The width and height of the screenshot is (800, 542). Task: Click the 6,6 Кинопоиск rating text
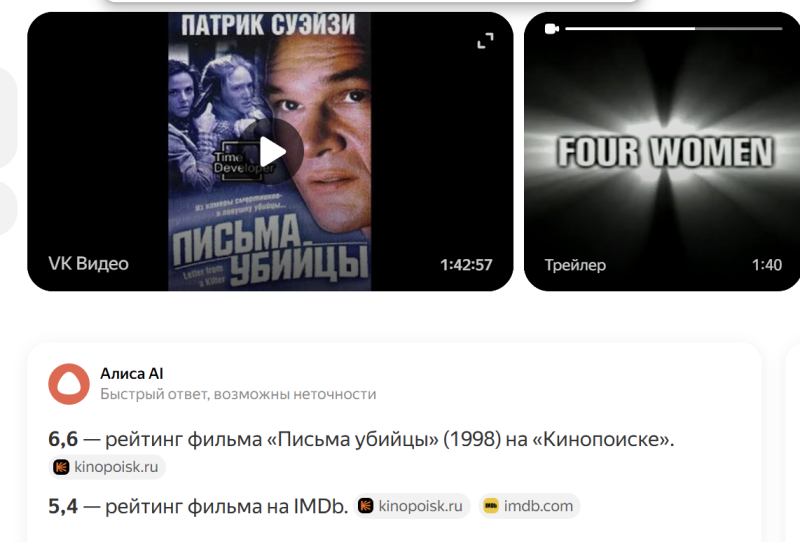point(63,439)
